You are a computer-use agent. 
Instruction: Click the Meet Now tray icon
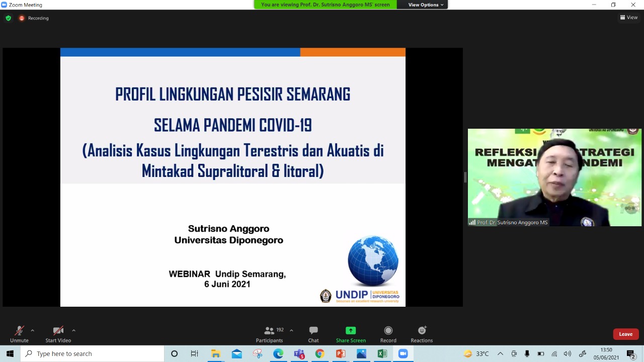point(514,353)
